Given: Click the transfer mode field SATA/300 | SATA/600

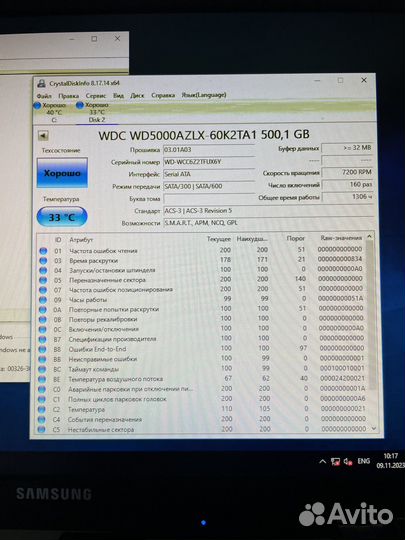Looking at the screenshot, I should point(209,186).
